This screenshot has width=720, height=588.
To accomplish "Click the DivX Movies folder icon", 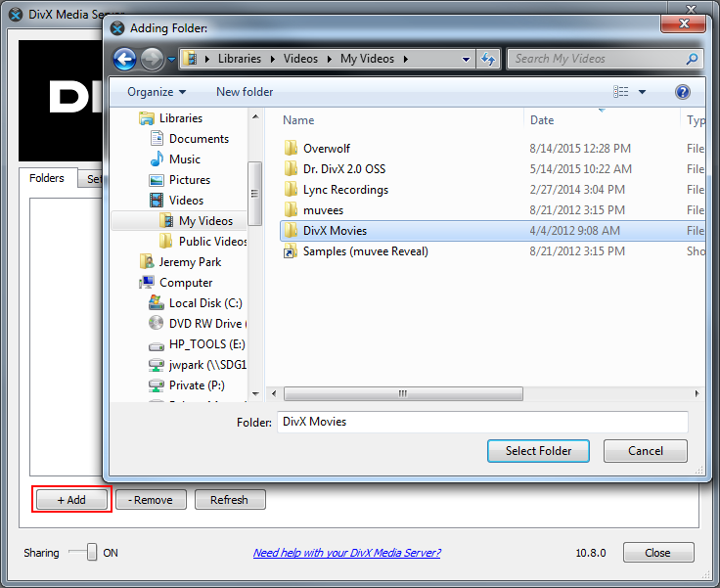I will [x=291, y=231].
